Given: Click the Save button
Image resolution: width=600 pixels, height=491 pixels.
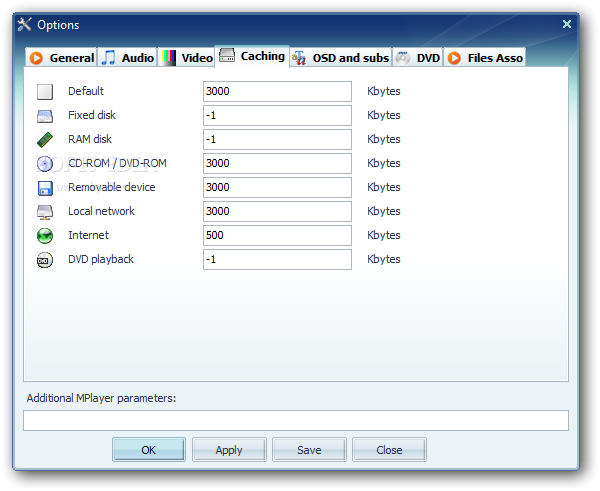Looking at the screenshot, I should 309,450.
